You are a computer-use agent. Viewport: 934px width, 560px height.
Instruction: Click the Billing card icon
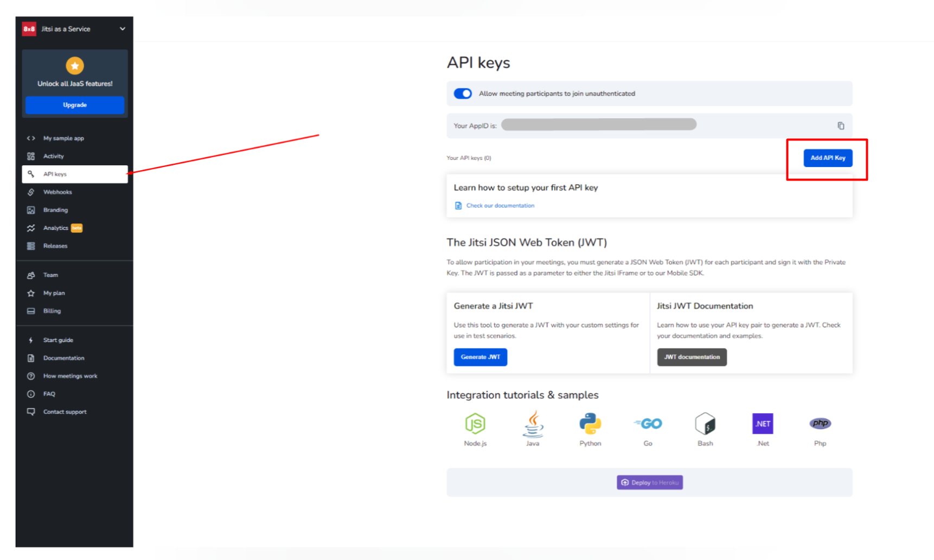[x=31, y=311]
